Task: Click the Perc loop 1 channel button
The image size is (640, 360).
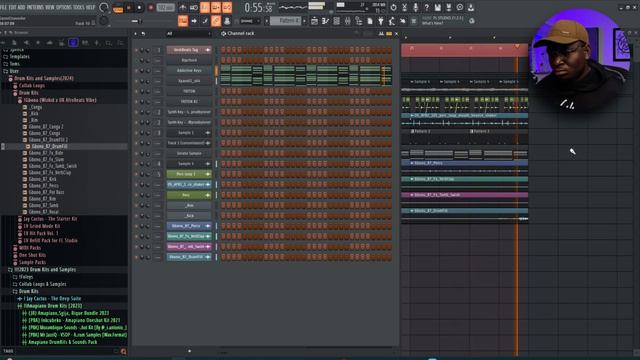Action: [189, 174]
